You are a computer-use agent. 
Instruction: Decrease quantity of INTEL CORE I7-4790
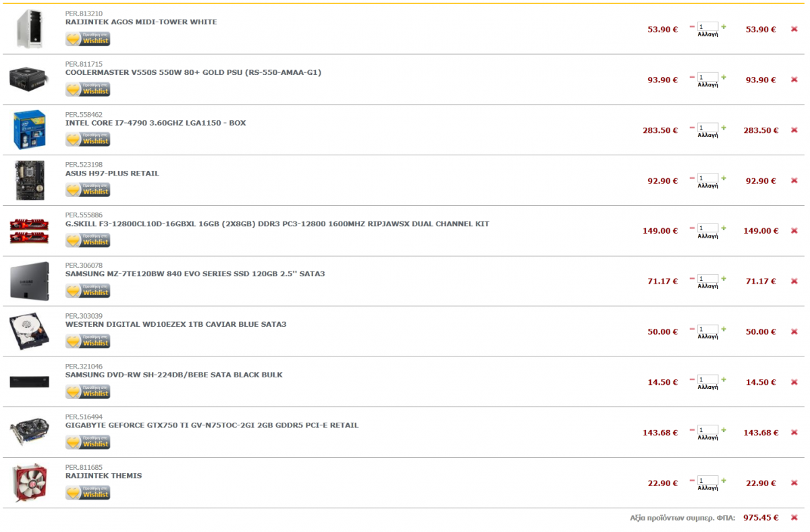[692, 128]
